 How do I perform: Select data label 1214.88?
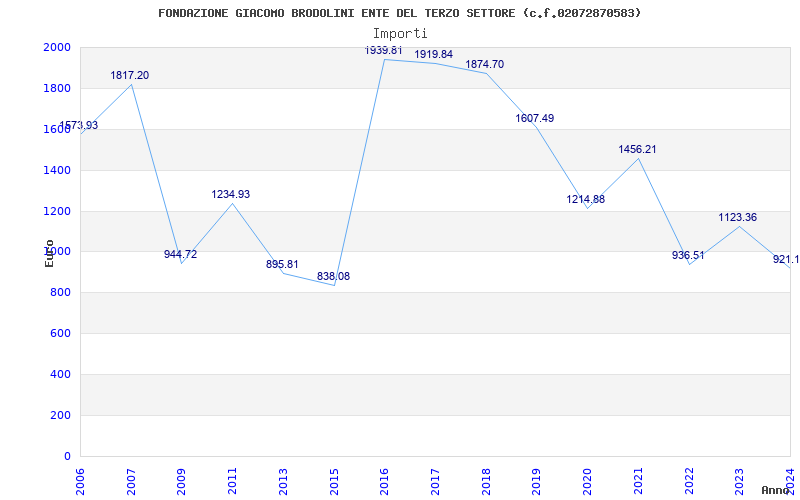[585, 199]
